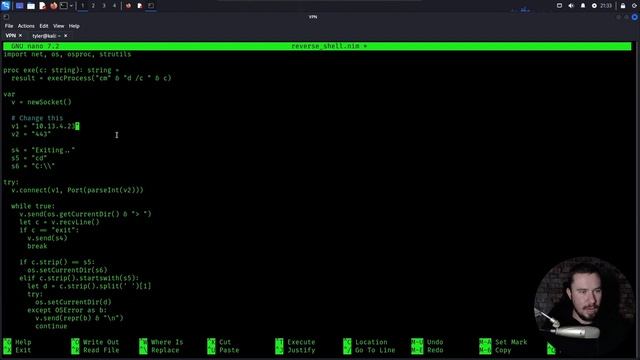
Task: Launch Firefox from the top panel
Action: 53,6
